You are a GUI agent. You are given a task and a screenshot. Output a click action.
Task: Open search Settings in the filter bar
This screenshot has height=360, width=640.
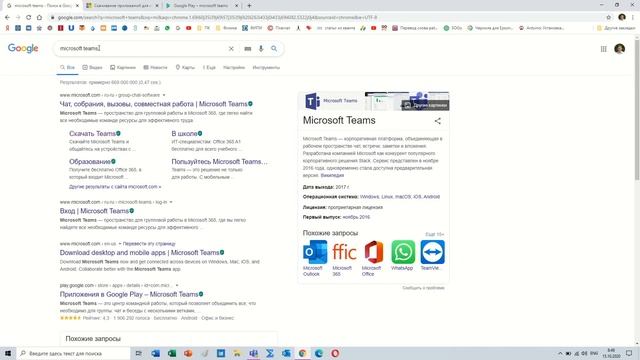pyautogui.click(x=234, y=67)
